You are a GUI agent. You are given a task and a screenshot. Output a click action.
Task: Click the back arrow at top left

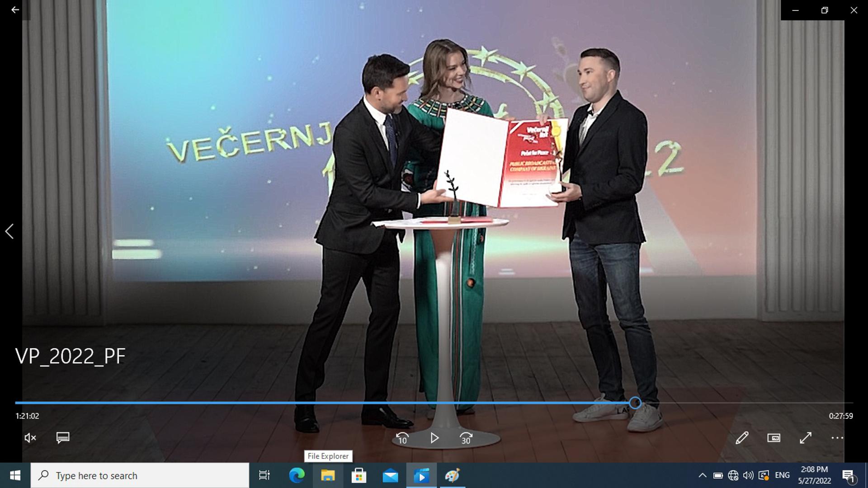(x=15, y=10)
